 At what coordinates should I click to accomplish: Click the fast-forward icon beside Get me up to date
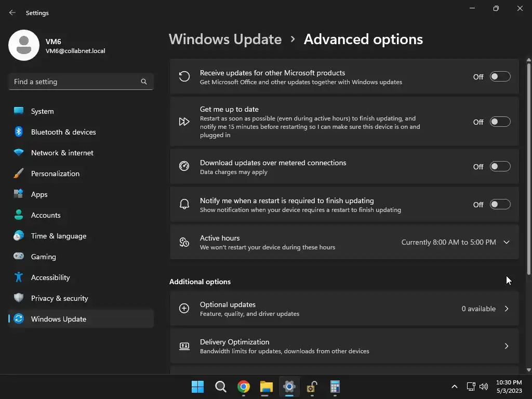[x=184, y=122]
